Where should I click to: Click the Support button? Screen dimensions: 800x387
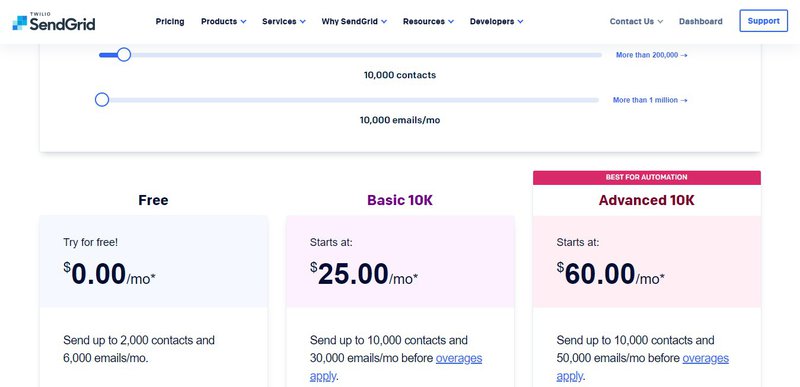pyautogui.click(x=763, y=21)
